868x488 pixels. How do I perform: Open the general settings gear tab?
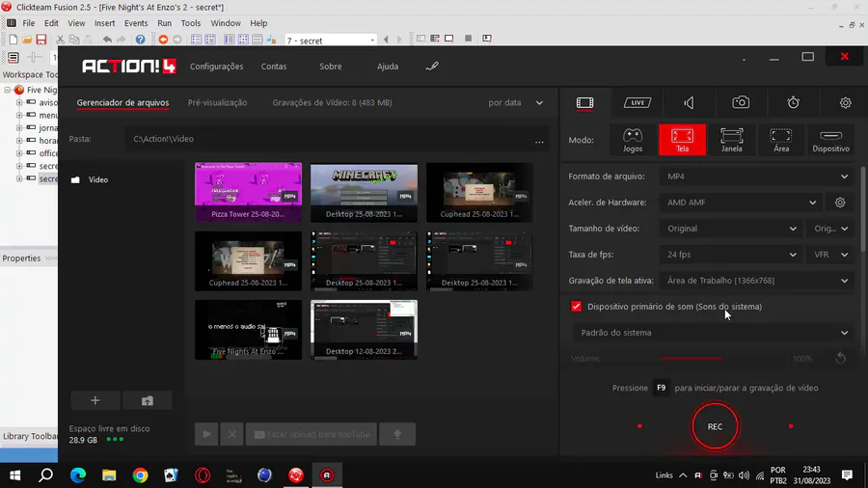[845, 103]
